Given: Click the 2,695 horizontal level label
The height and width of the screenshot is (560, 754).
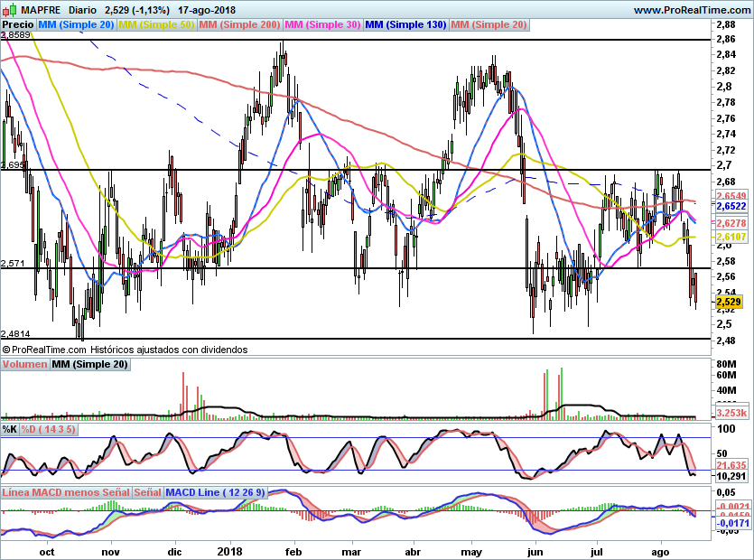Looking at the screenshot, I should [x=12, y=165].
